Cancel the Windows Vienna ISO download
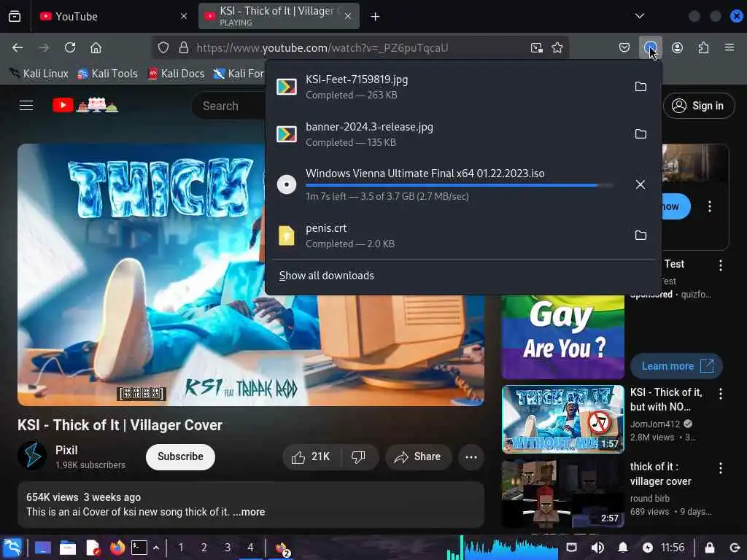 tap(640, 184)
